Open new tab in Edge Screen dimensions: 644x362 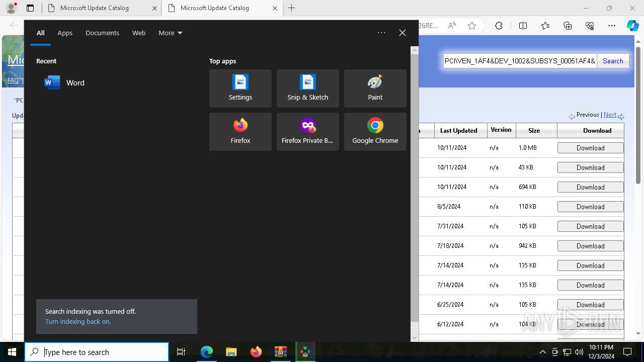pos(292,8)
